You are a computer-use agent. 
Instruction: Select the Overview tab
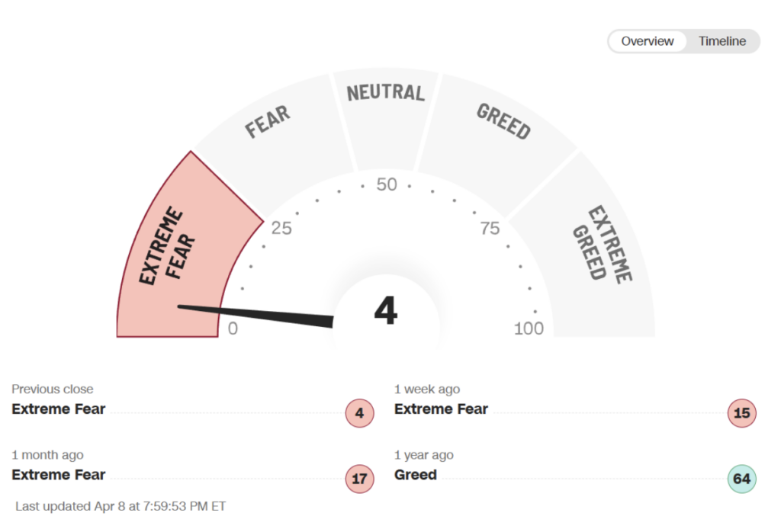(647, 41)
